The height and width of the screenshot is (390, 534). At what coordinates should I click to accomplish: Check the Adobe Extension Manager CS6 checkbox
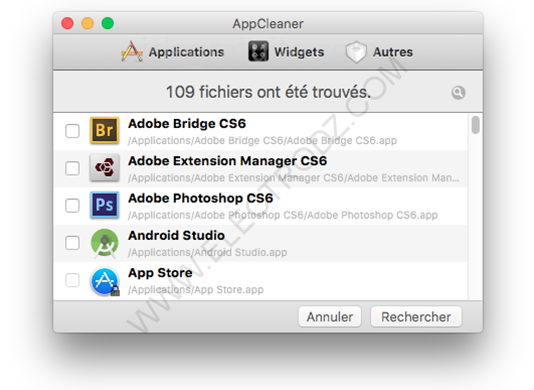[72, 168]
